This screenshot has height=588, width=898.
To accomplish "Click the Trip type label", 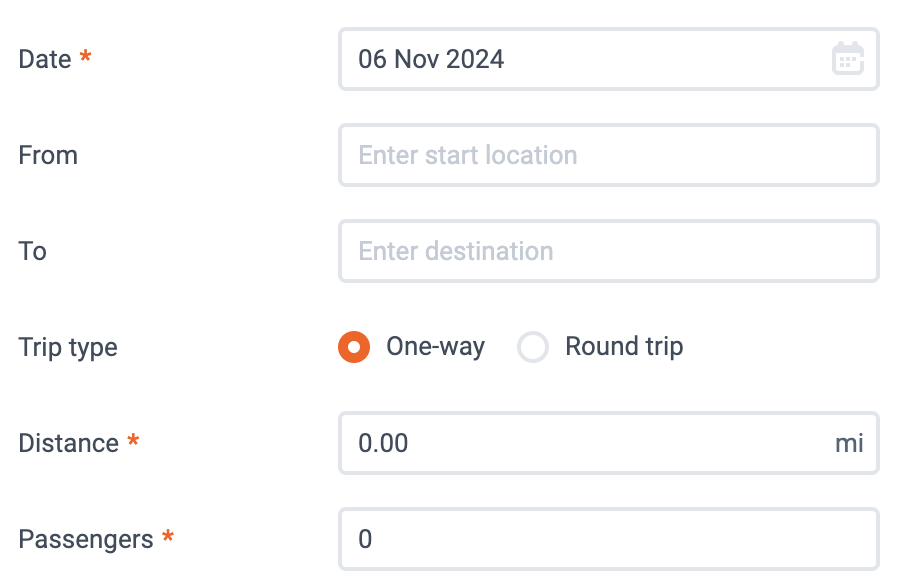I will (x=68, y=348).
